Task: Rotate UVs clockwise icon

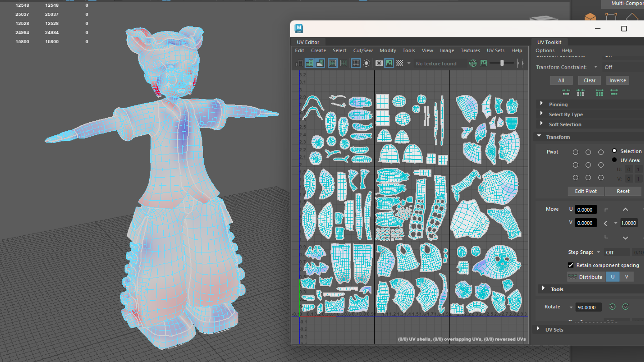Action: [626, 307]
